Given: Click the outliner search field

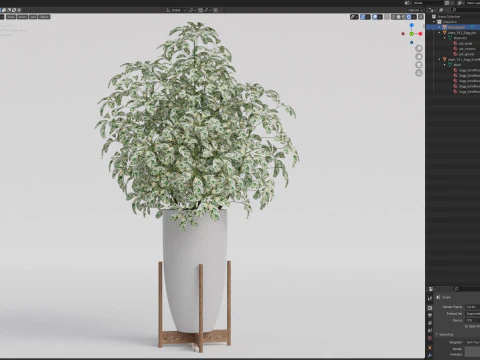Looking at the screenshot, I should click(x=465, y=10).
